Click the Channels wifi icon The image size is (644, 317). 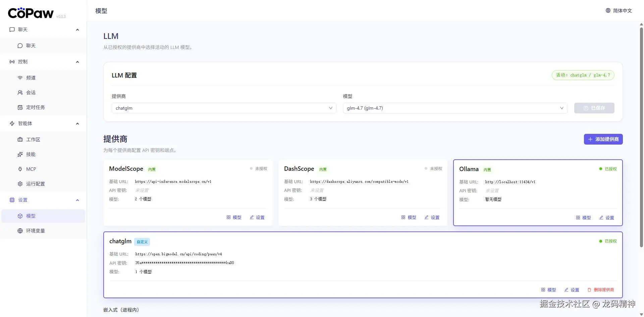tap(20, 78)
